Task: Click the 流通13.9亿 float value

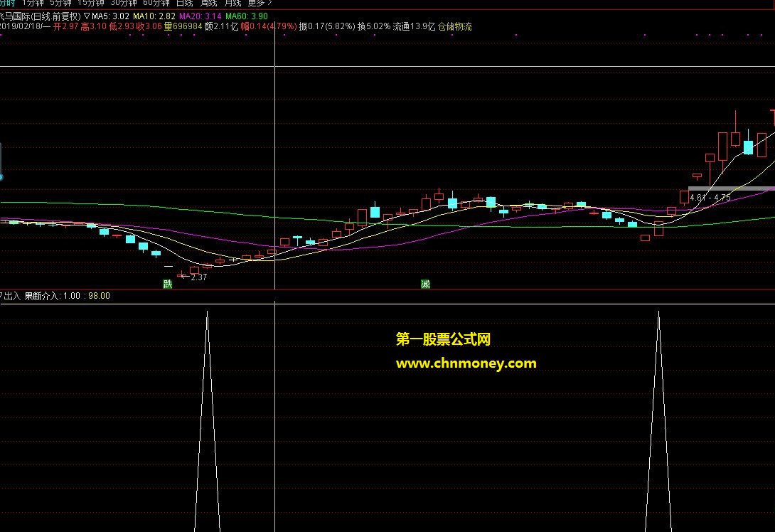Action: (x=414, y=26)
